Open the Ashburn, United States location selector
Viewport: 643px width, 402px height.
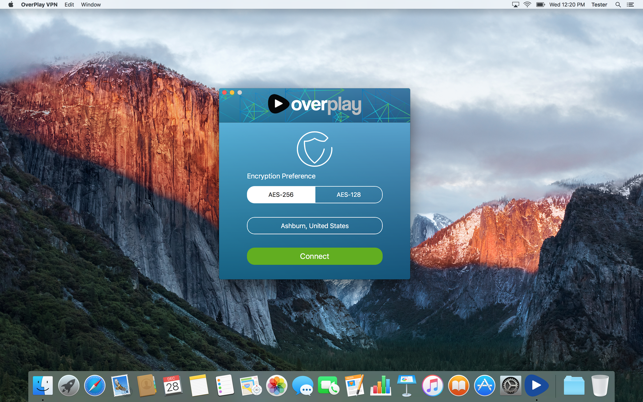point(315,226)
